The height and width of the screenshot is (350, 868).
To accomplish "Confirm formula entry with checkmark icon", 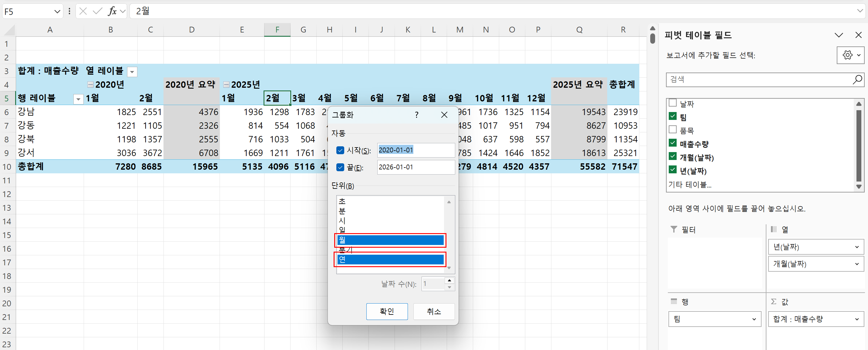I will [97, 12].
